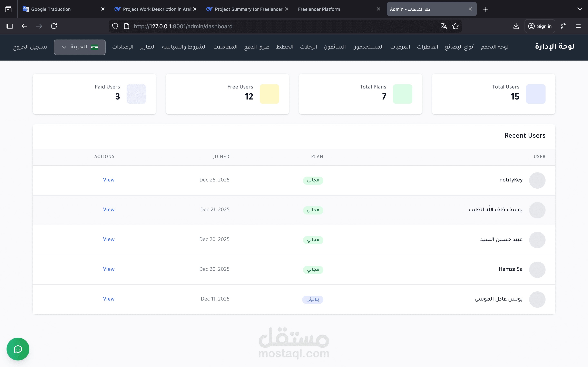This screenshot has height=367, width=588.
Task: Expand the list all tabs chevron
Action: pos(579,9)
